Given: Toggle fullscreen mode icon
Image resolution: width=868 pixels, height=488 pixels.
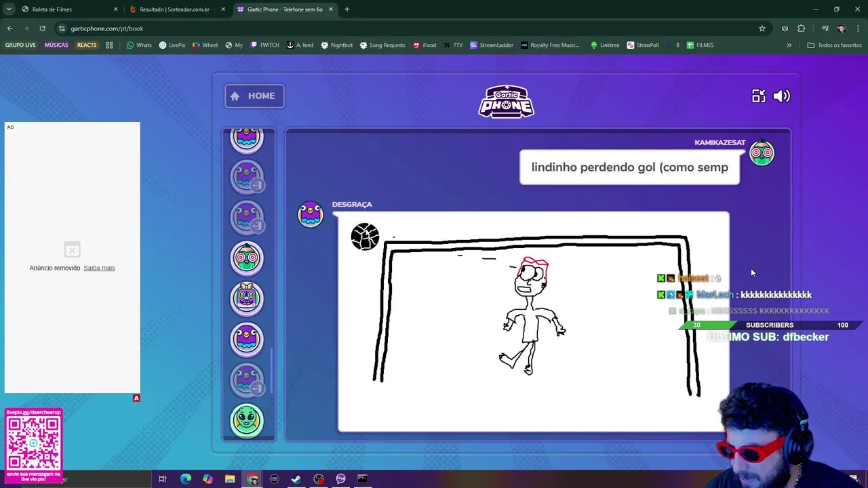Looking at the screenshot, I should (x=758, y=96).
